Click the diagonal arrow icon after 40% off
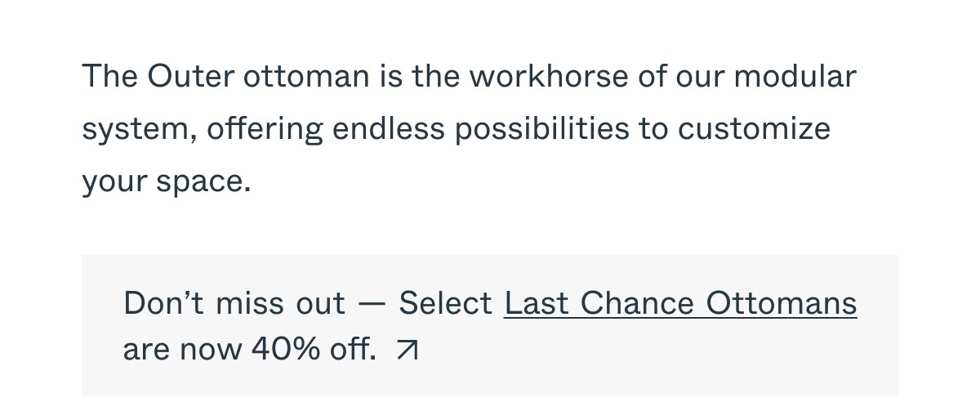The image size is (980, 411). tap(407, 351)
